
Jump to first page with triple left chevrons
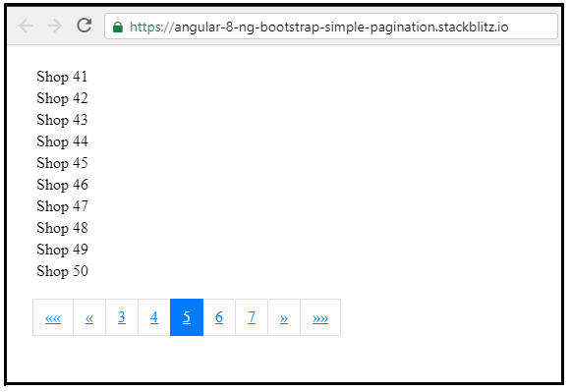pos(53,317)
